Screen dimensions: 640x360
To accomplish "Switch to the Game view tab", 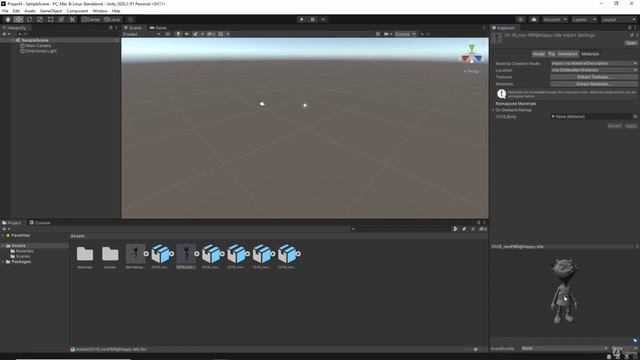I will coord(158,28).
